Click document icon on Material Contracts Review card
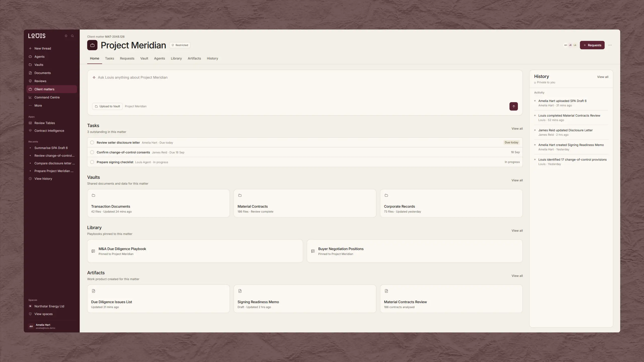This screenshot has width=644, height=362. click(386, 291)
